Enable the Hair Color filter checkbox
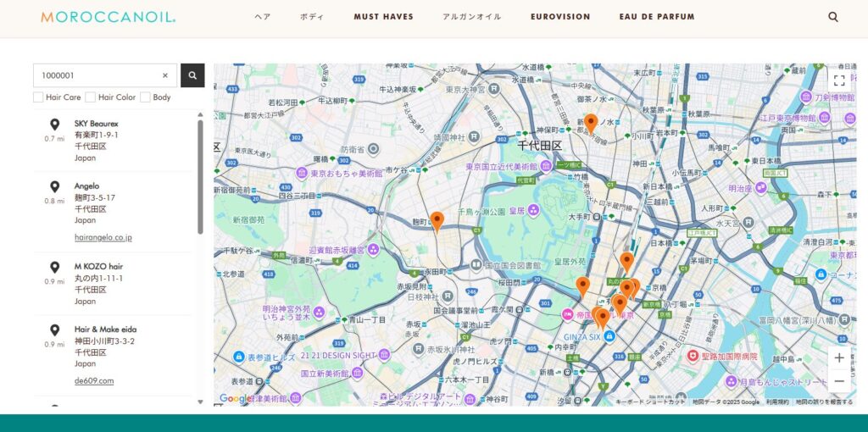Image resolution: width=868 pixels, height=432 pixels. click(91, 97)
